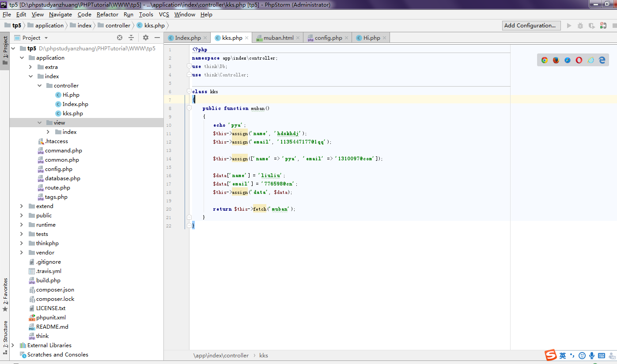This screenshot has width=617, height=364.
Task: Click the locate-in-project crosshair icon
Action: pyautogui.click(x=120, y=38)
